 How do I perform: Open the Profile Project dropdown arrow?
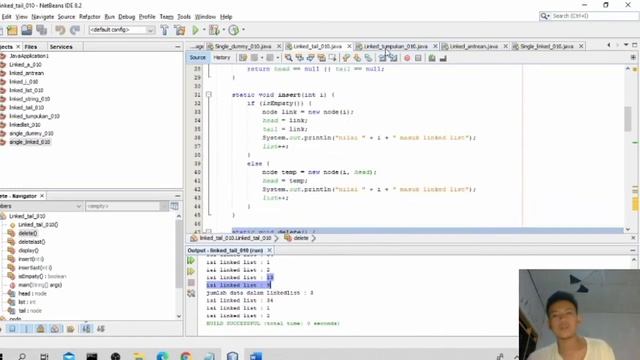tap(244, 29)
